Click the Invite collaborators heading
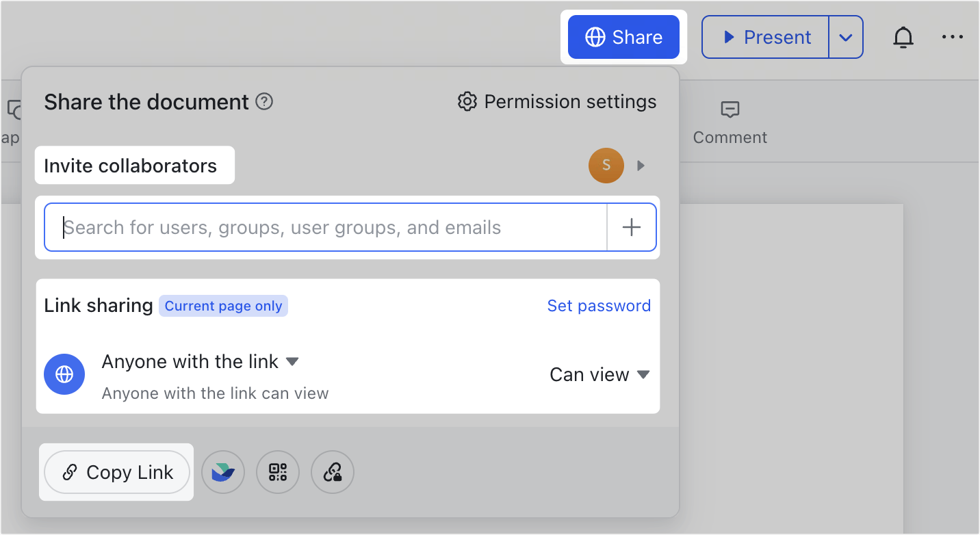This screenshot has height=535, width=980. click(130, 166)
